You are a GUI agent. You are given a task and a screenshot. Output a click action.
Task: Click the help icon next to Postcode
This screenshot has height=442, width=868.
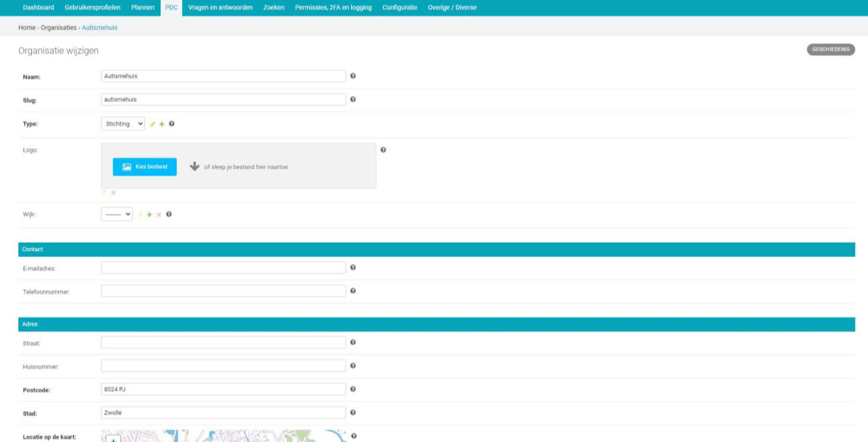click(x=353, y=389)
